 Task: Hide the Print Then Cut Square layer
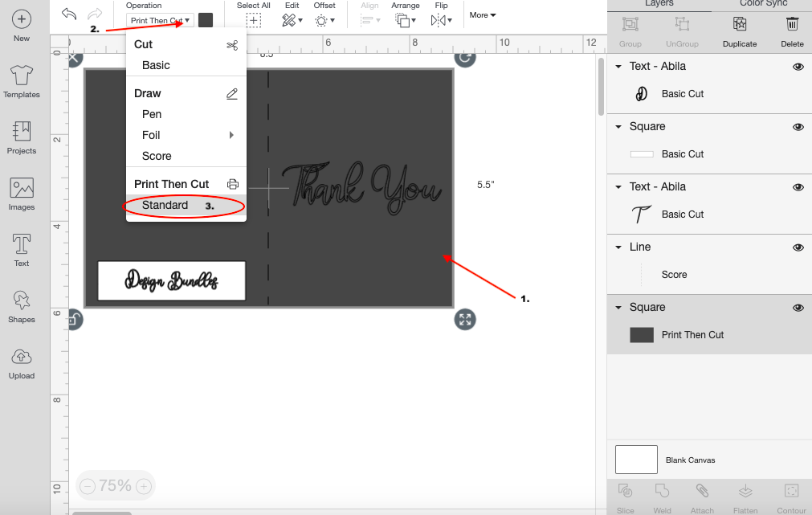798,308
